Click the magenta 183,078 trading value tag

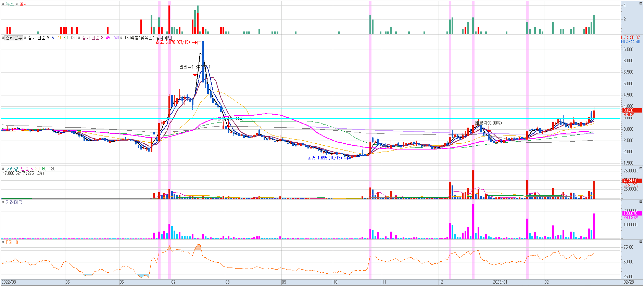click(632, 213)
